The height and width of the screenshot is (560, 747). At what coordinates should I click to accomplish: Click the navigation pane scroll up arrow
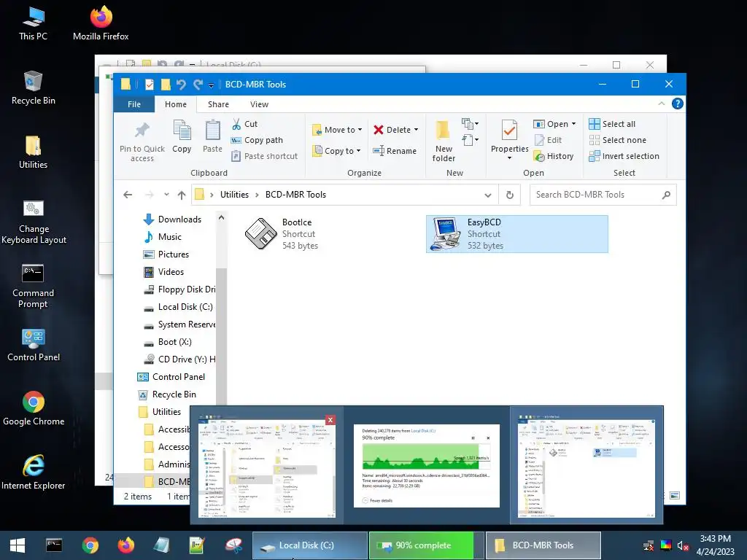coord(221,217)
